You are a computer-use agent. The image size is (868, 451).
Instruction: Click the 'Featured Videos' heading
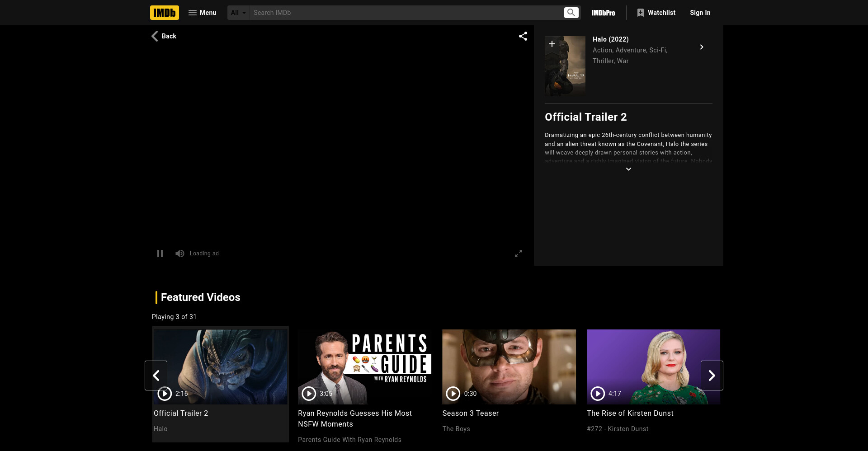tap(201, 297)
